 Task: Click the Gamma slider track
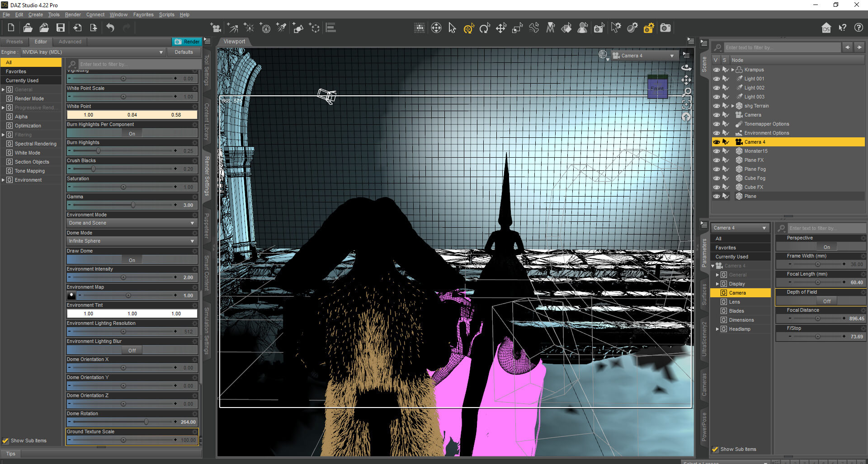click(123, 205)
